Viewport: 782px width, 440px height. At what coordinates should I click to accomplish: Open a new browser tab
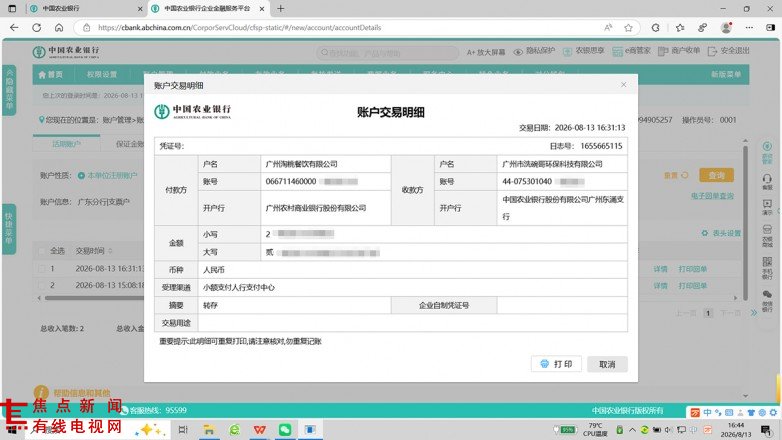281,8
